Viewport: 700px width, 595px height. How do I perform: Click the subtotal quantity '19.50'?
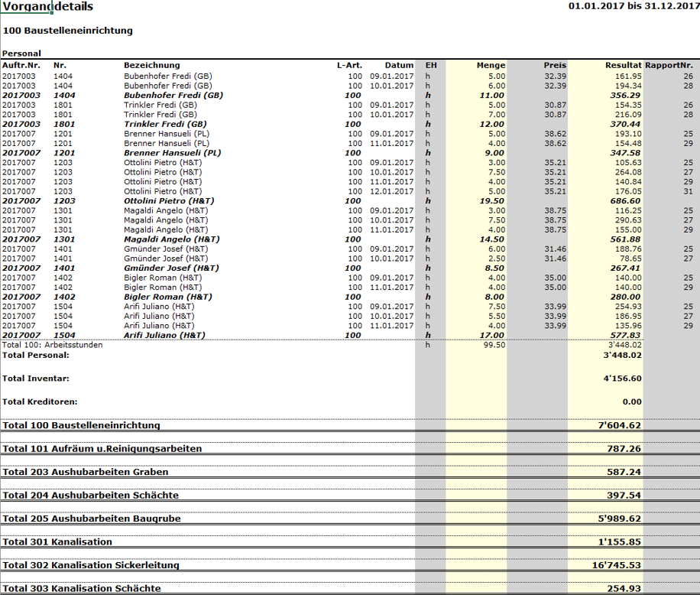pos(491,201)
